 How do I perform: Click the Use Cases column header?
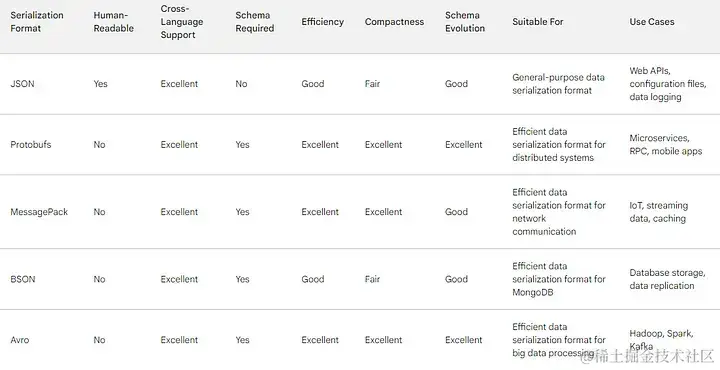click(652, 22)
